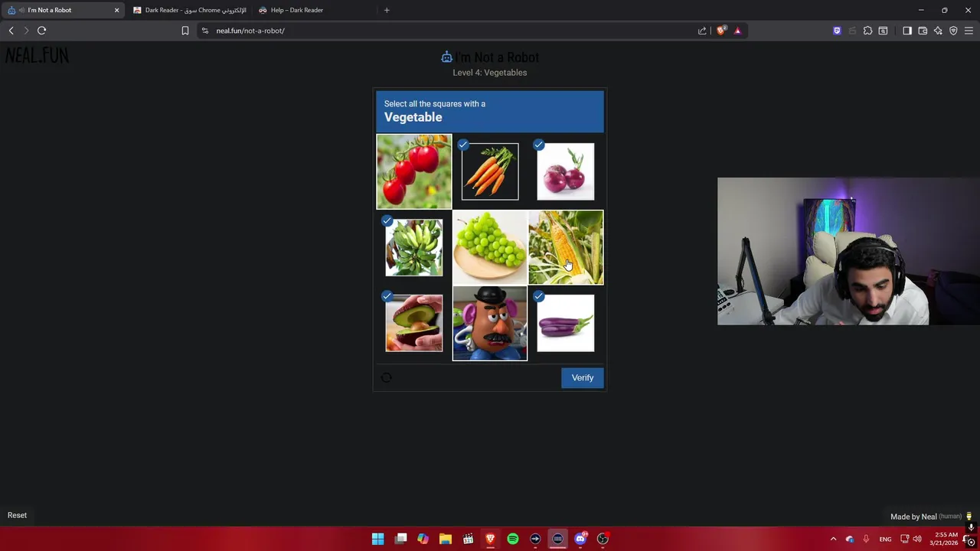Click the tab search window icon in toolbar
Viewport: 980px width, 551px height.
point(883,31)
